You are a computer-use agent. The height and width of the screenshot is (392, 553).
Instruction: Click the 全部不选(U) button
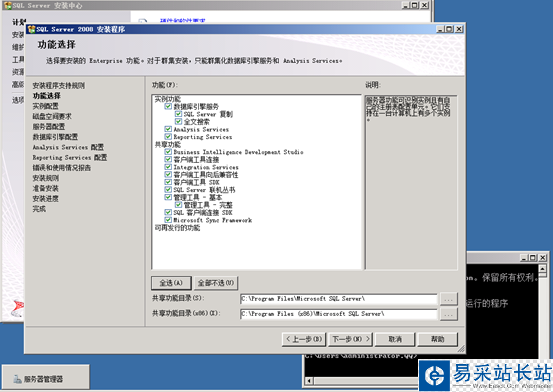click(x=215, y=283)
